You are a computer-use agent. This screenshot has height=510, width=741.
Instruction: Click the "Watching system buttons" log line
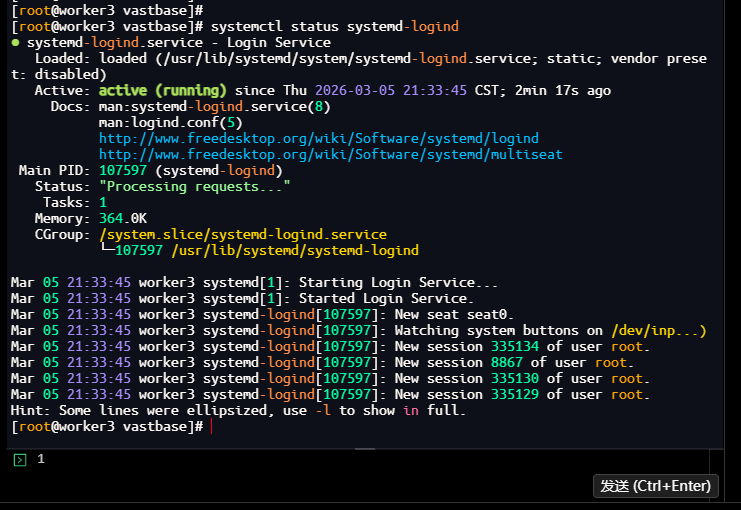tap(358, 331)
